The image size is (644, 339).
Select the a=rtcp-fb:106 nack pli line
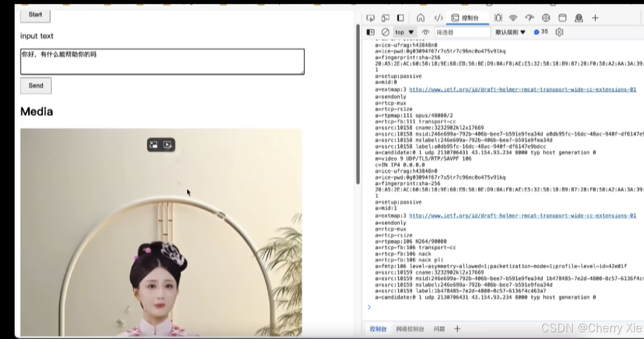pyautogui.click(x=409, y=260)
